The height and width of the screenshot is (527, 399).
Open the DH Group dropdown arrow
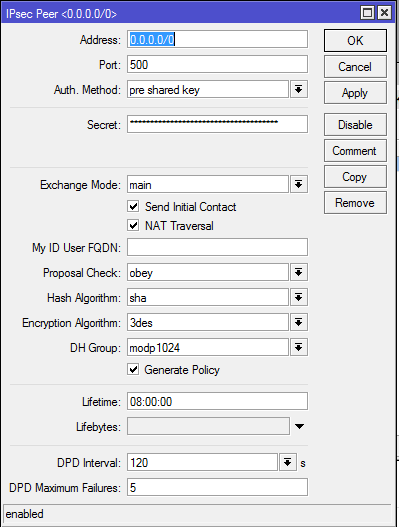298,347
